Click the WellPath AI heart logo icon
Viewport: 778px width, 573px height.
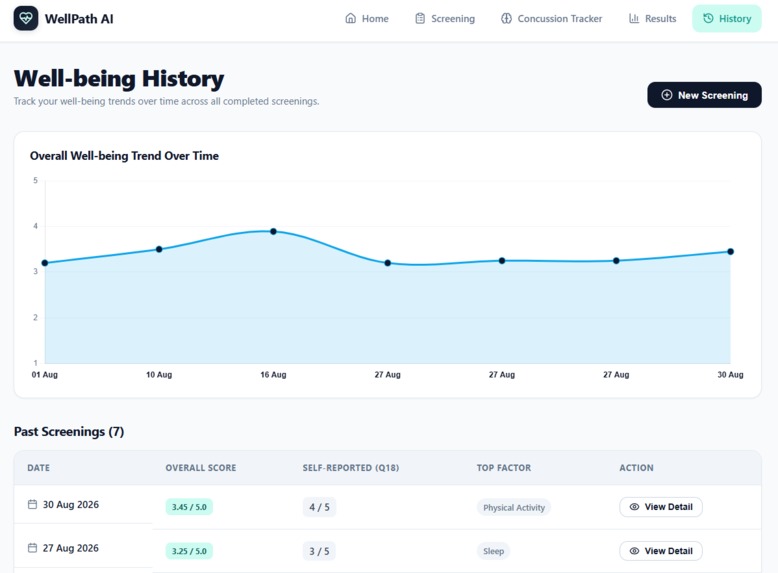tap(26, 18)
